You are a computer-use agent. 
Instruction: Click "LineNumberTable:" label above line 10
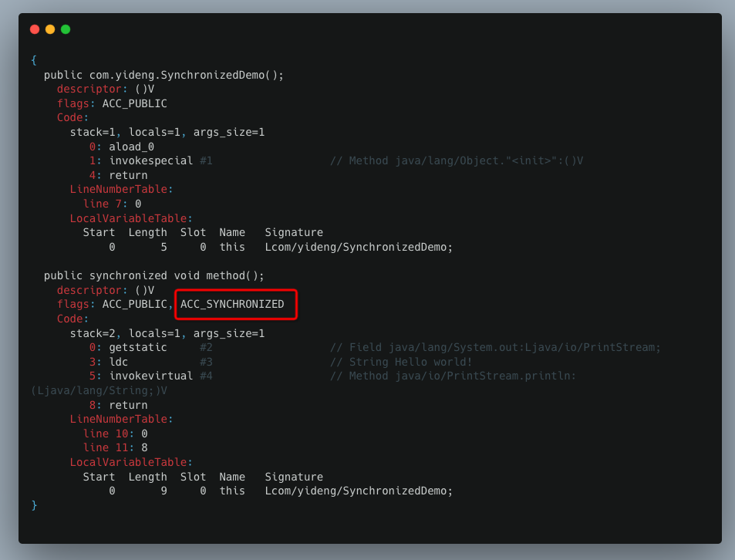tap(121, 419)
